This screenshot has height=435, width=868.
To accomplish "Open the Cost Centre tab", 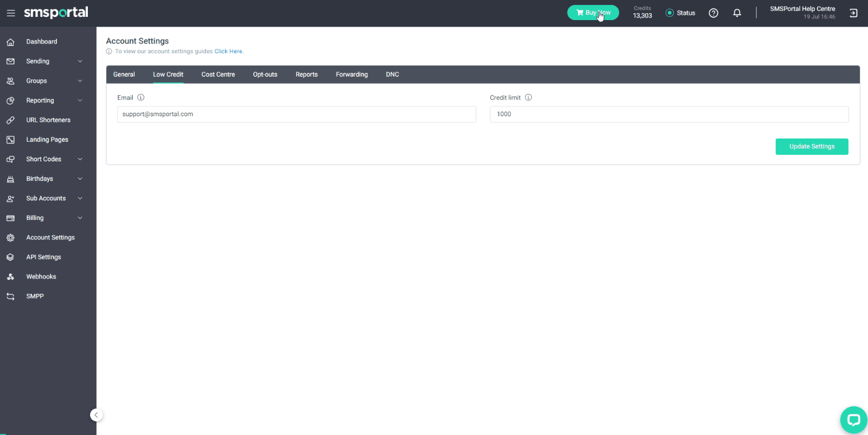I will click(x=218, y=74).
